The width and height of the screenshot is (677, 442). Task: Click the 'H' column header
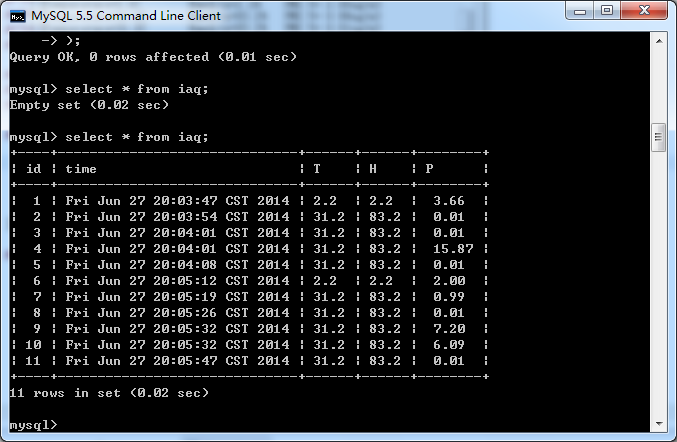point(373,169)
